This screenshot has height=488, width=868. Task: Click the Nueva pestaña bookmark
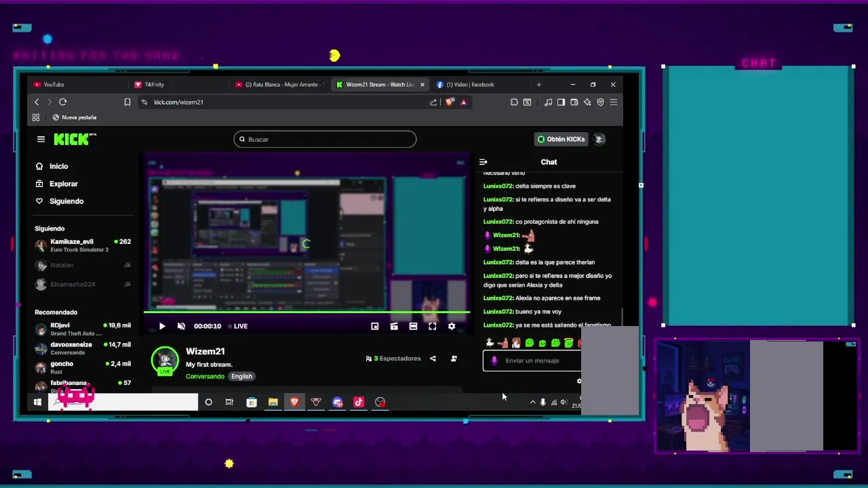pyautogui.click(x=75, y=117)
